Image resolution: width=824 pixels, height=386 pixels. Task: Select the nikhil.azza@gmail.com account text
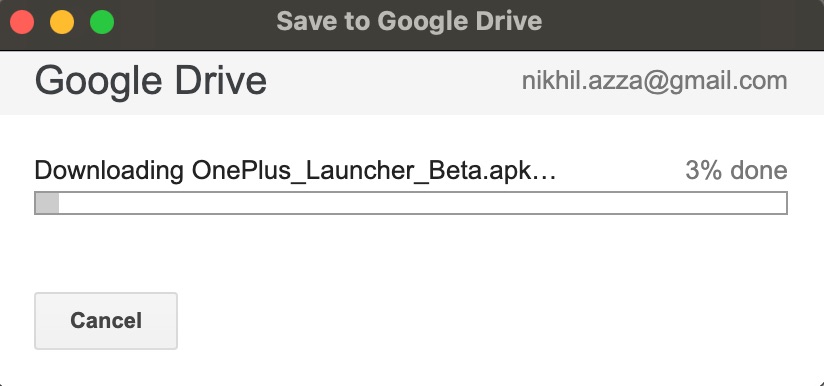(x=654, y=81)
